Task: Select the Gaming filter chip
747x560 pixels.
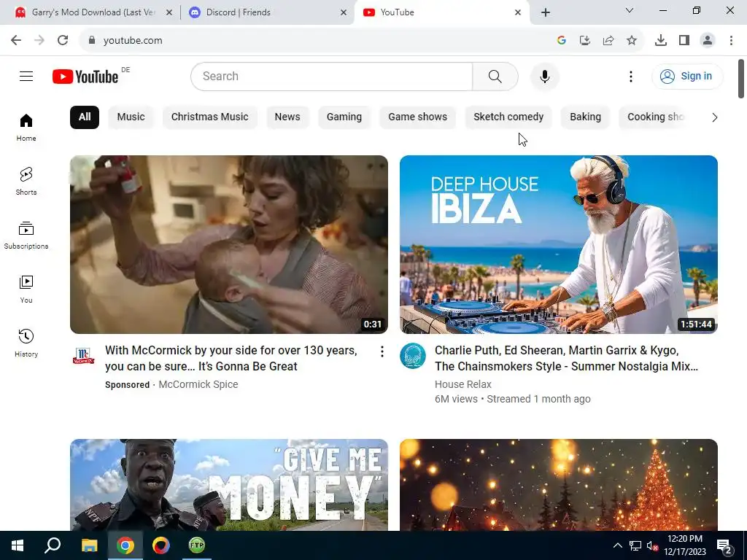Action: pos(344,117)
